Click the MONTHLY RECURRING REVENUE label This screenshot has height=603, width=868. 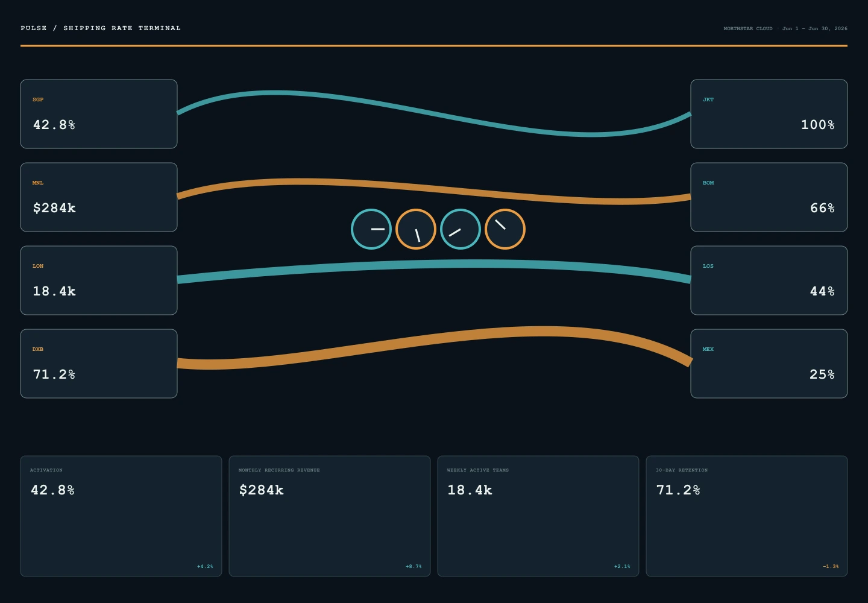(x=279, y=470)
